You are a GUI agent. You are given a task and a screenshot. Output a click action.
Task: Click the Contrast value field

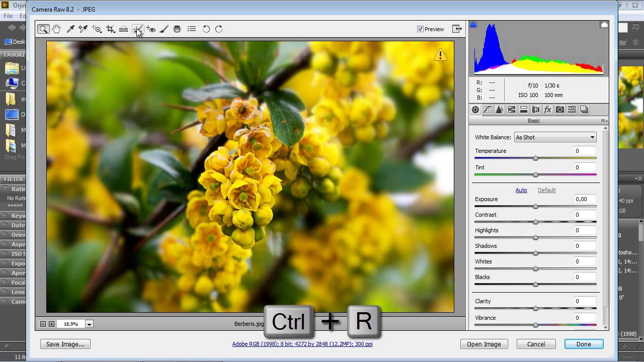(586, 215)
